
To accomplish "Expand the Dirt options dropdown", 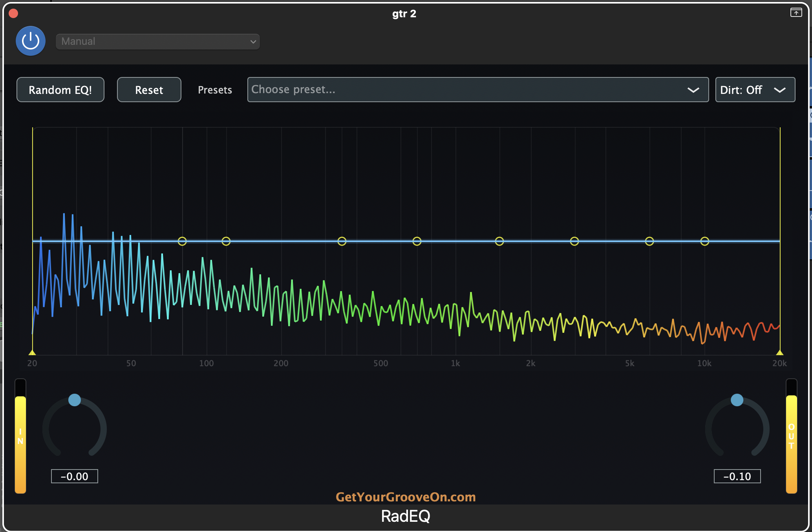I will 779,90.
